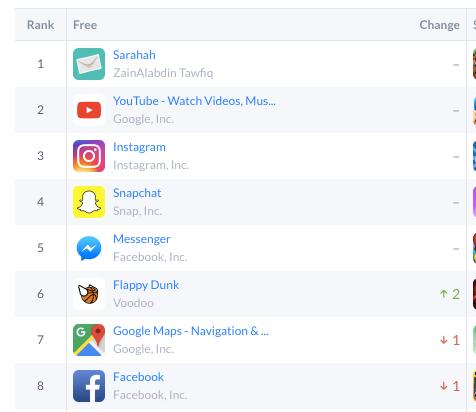476x412 pixels.
Task: Select the Facebook 'f' logo icon
Action: tap(89, 386)
